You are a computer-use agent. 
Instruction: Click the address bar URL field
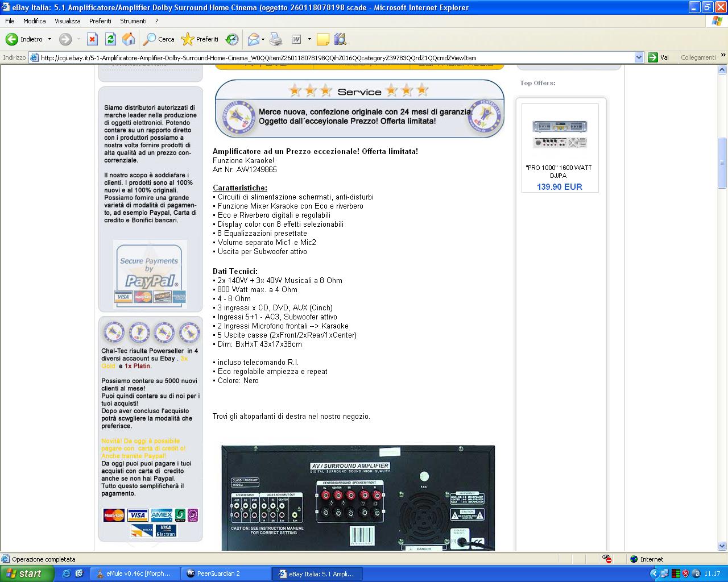336,57
